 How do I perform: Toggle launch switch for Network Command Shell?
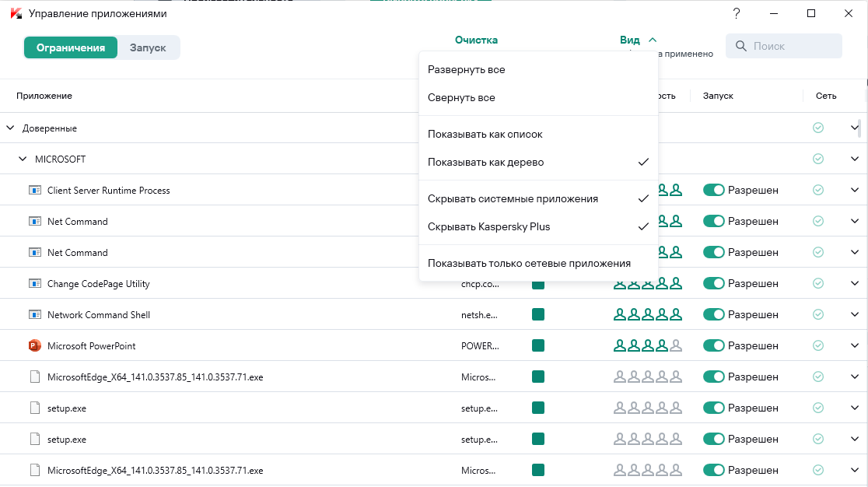tap(714, 315)
